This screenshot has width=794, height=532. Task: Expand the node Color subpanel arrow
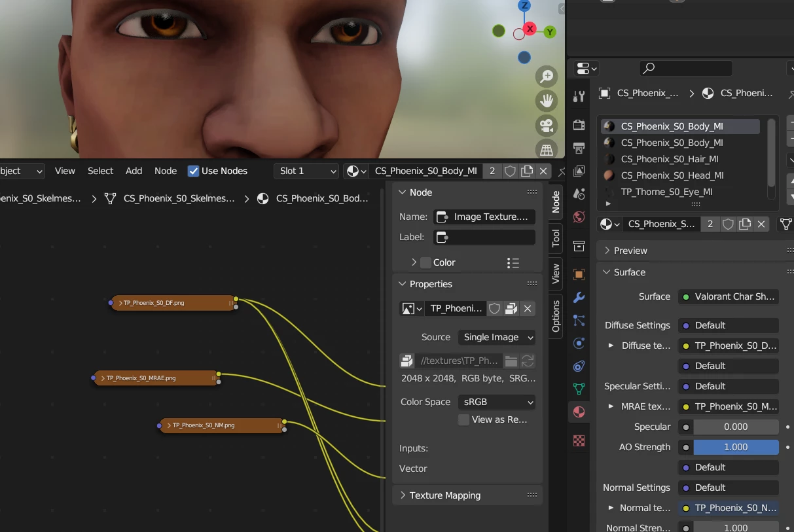pyautogui.click(x=414, y=262)
